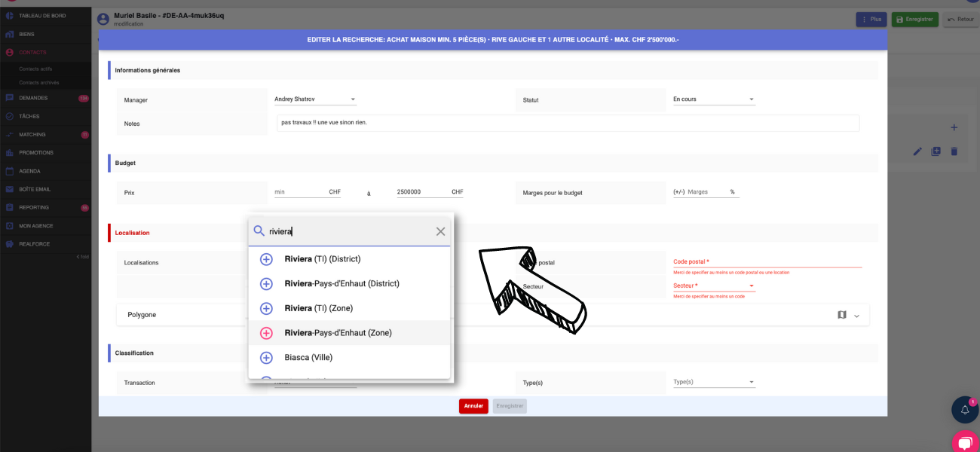Add Riviera-Pays-d'Enhaut (Zone) with its pink plus icon
The height and width of the screenshot is (452, 980).
pos(266,333)
